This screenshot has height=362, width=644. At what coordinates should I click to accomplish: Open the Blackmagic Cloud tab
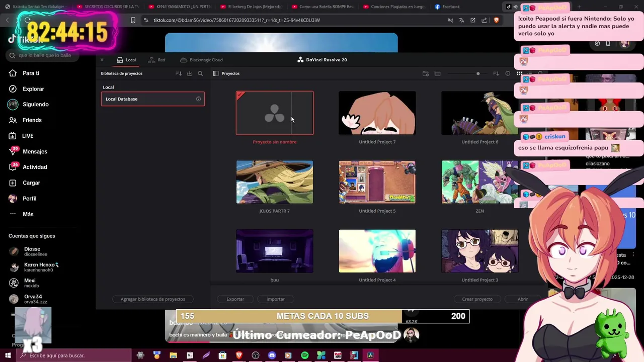pos(201,60)
